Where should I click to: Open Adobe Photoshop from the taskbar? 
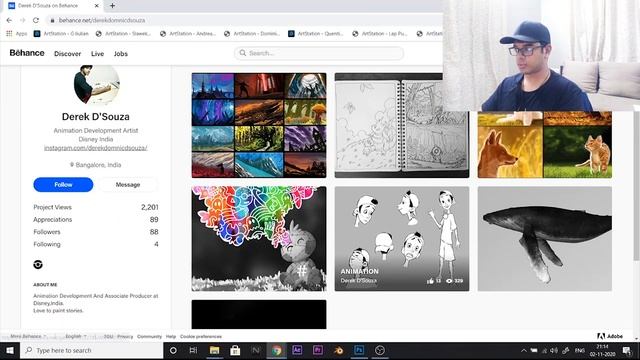click(x=359, y=350)
